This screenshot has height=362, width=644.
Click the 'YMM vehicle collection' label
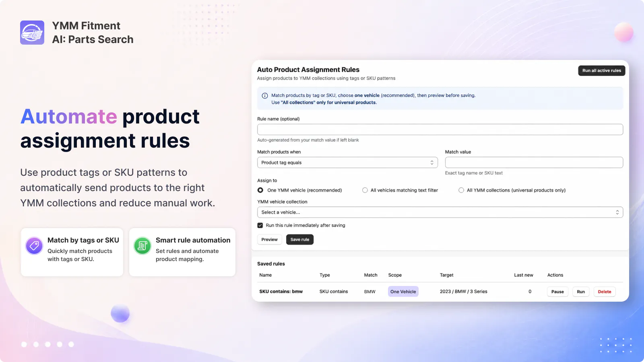click(282, 202)
